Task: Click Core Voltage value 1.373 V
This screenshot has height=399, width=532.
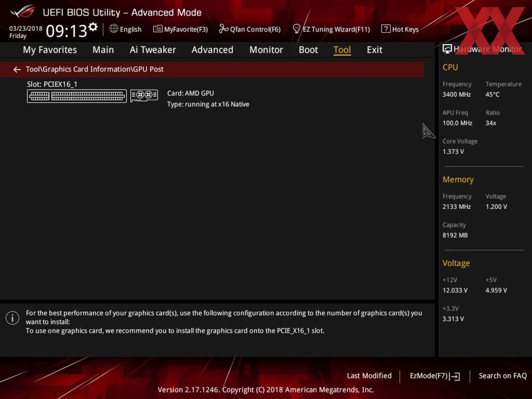Action: (453, 152)
